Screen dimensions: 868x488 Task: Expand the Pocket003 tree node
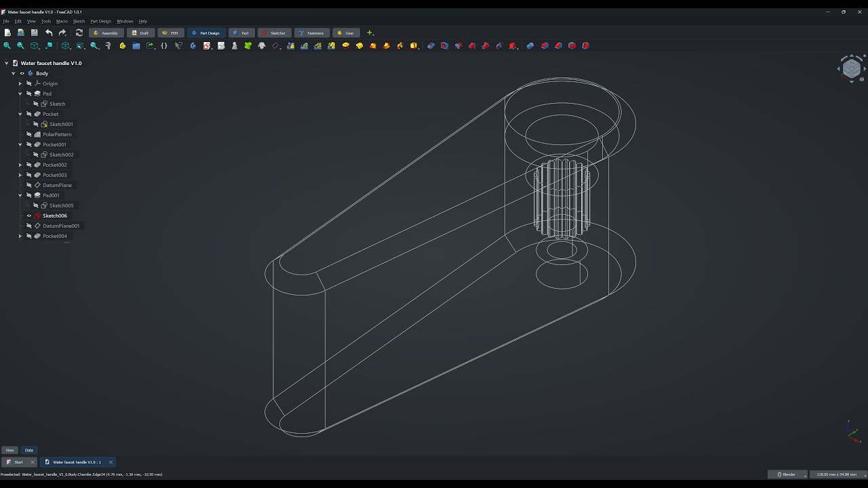(x=20, y=175)
